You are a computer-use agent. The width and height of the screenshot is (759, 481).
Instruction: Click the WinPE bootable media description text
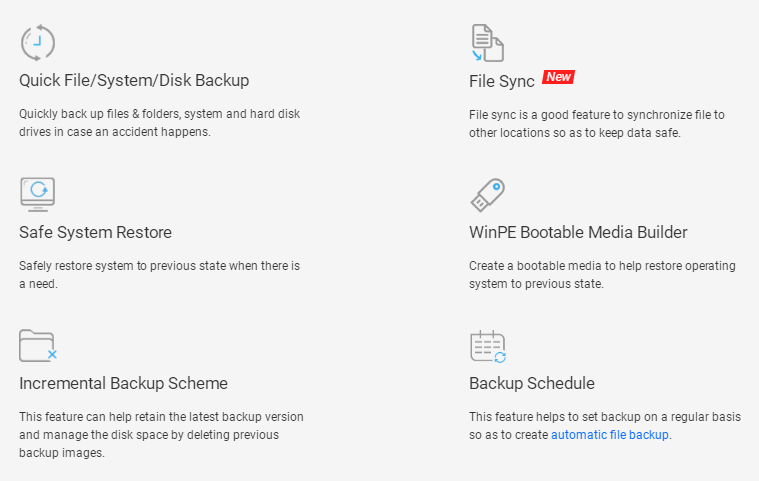[602, 274]
